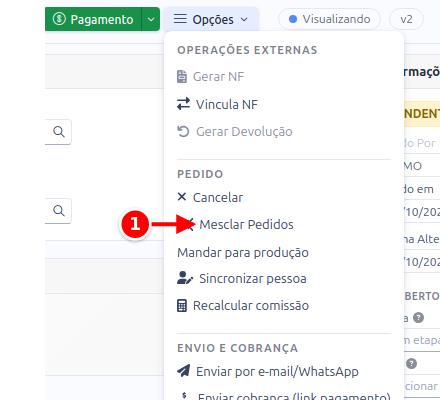Open the Opções menu
Screen dimensions: 440x400
(211, 19)
